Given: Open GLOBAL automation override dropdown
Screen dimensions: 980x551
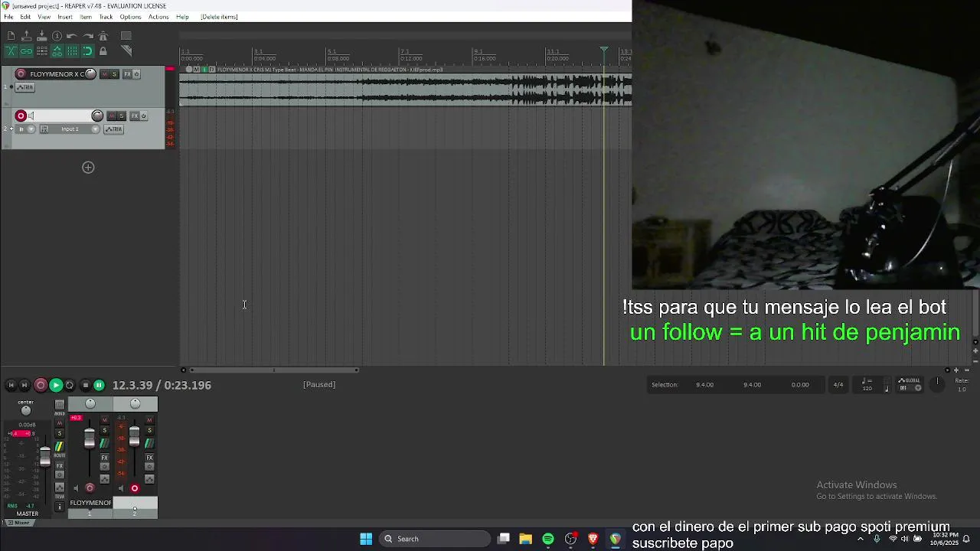Looking at the screenshot, I should tap(910, 384).
